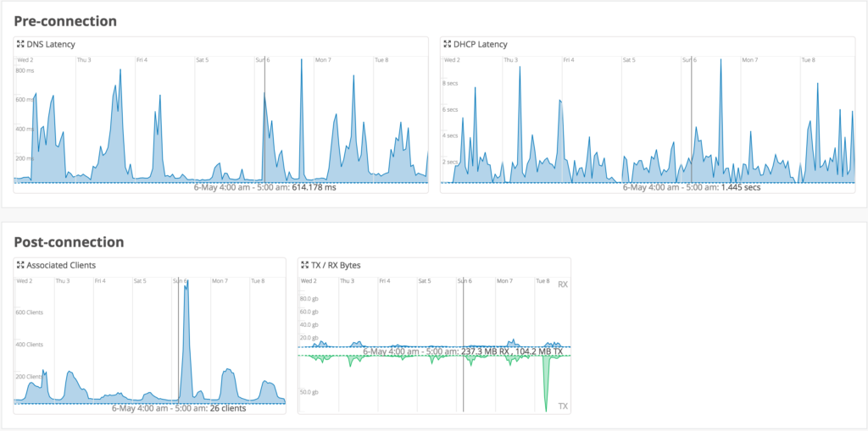Click the tallest Associated Clients peak

[x=186, y=288]
